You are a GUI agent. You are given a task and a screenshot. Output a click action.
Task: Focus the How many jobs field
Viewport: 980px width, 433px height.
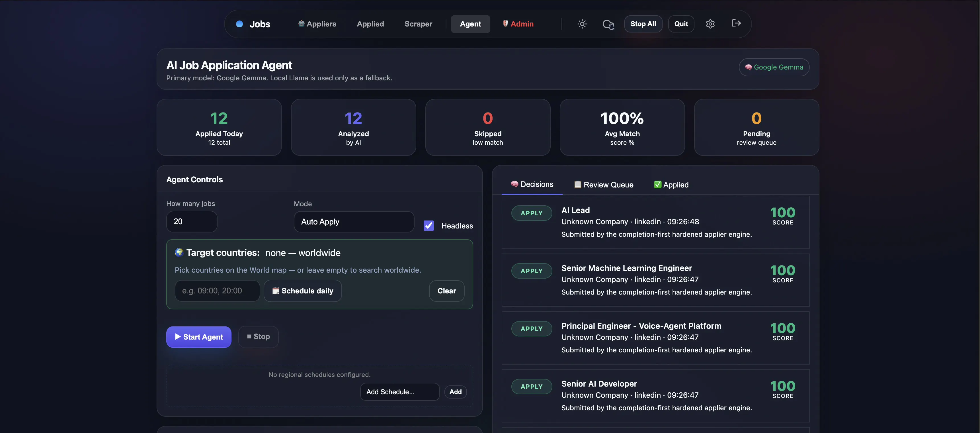[192, 222]
